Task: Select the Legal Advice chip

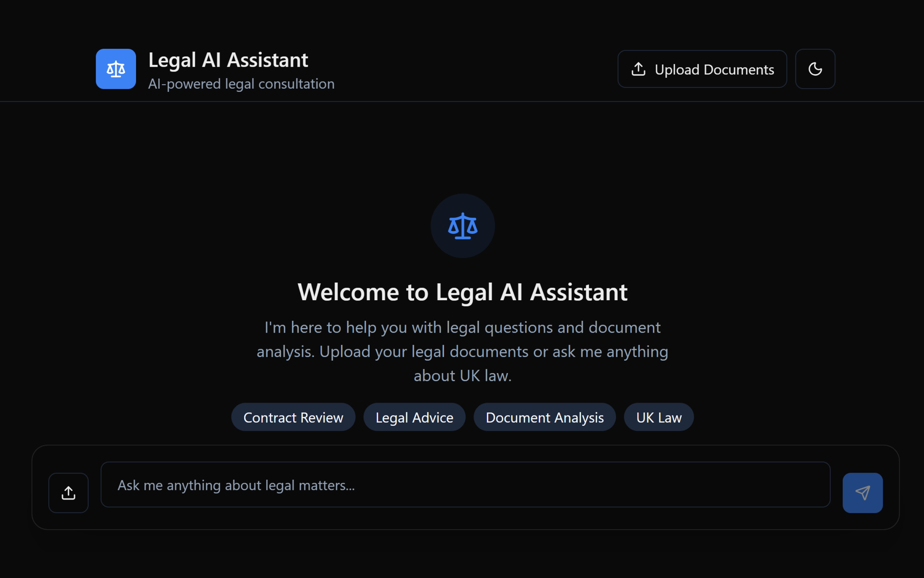Action: pyautogui.click(x=414, y=417)
